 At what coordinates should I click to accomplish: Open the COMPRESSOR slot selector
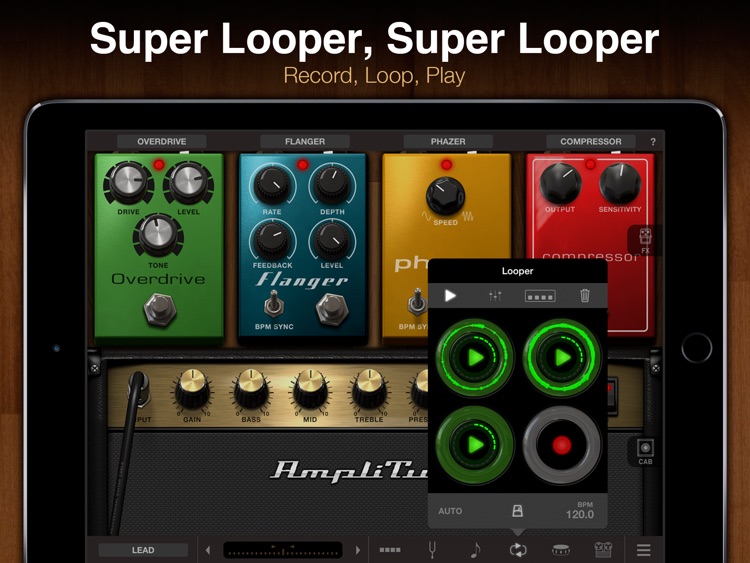pyautogui.click(x=591, y=142)
